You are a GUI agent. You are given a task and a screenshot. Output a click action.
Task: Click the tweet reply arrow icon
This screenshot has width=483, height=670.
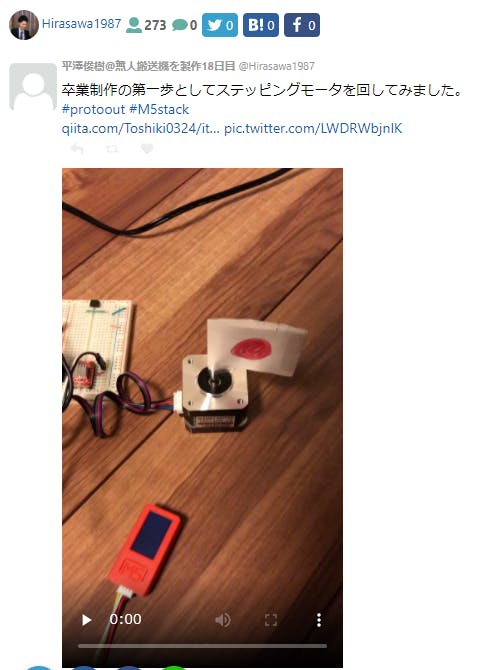77,149
